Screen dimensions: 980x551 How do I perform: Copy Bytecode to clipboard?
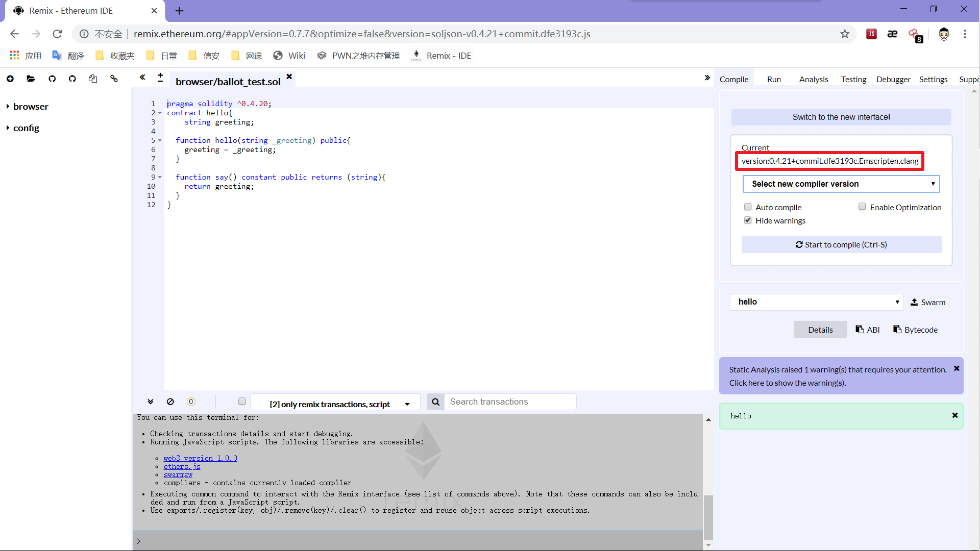click(916, 330)
